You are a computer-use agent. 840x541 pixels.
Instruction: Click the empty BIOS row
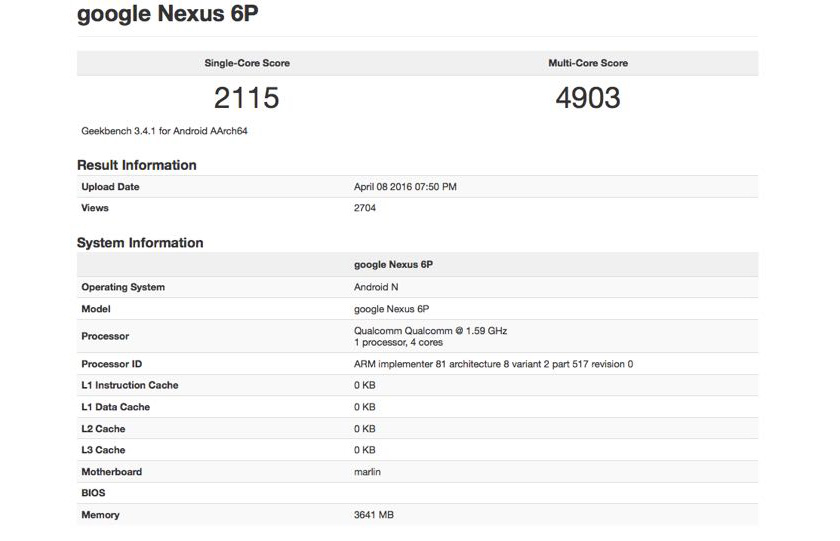pos(417,493)
